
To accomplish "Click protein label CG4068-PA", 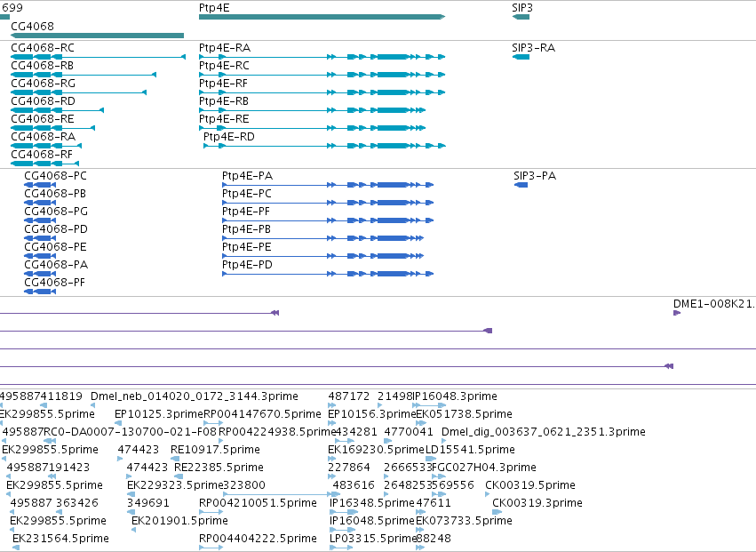I will (x=56, y=264).
